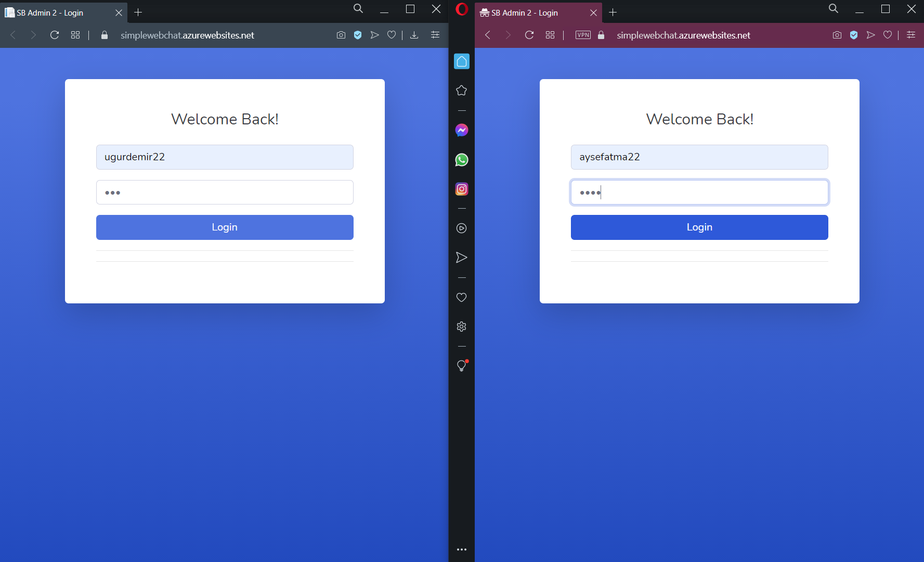Click Login for the aysefatma22 account
This screenshot has width=924, height=562.
(x=699, y=227)
